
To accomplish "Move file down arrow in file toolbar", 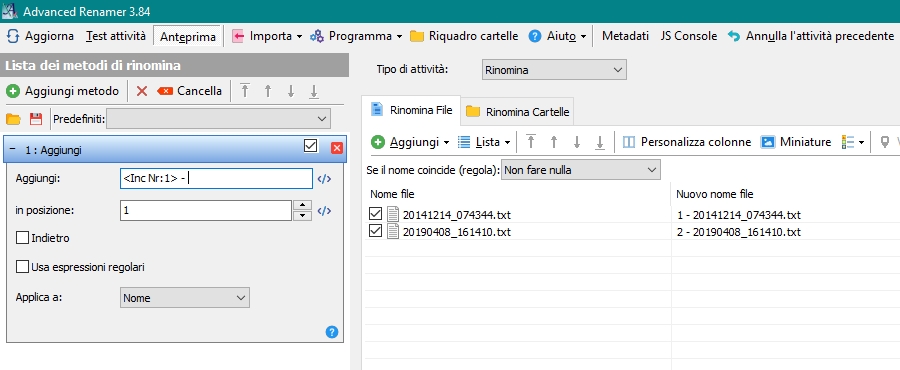I will pyautogui.click(x=577, y=142).
